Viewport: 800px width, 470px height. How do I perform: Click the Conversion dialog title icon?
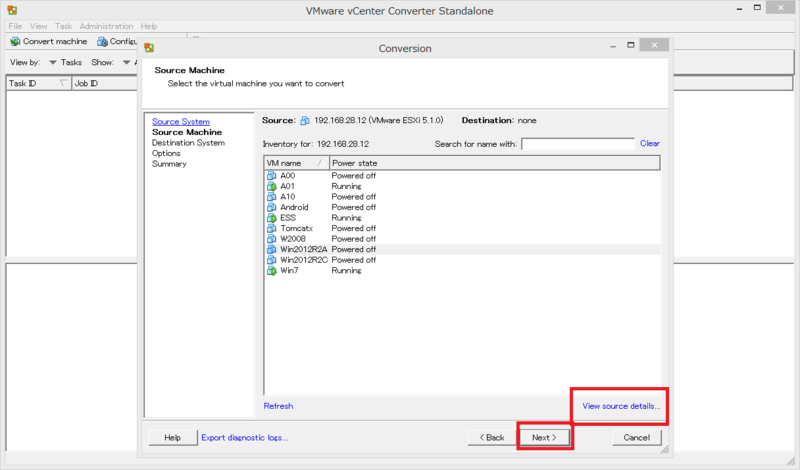click(149, 48)
